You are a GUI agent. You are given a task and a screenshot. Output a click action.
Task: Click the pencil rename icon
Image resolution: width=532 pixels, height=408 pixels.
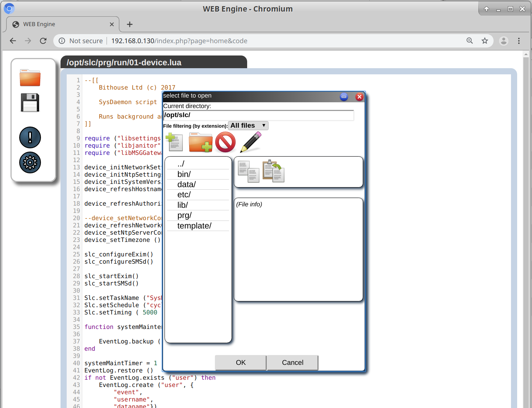tap(251, 142)
